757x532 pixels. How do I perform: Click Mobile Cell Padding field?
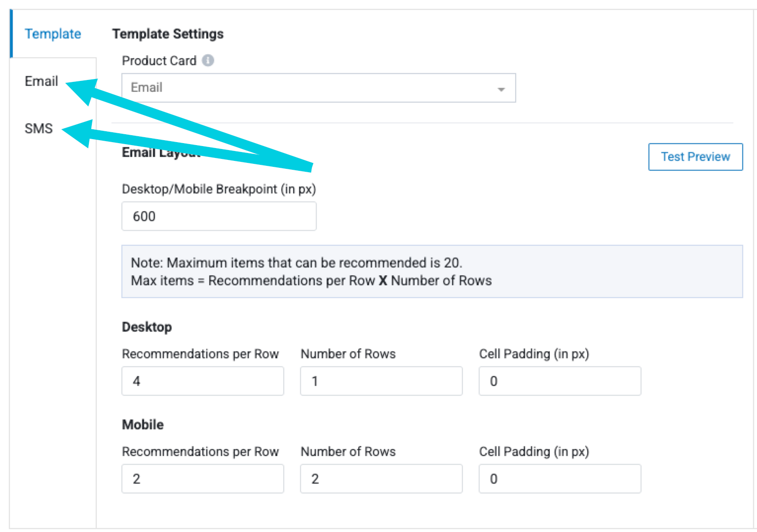560,479
